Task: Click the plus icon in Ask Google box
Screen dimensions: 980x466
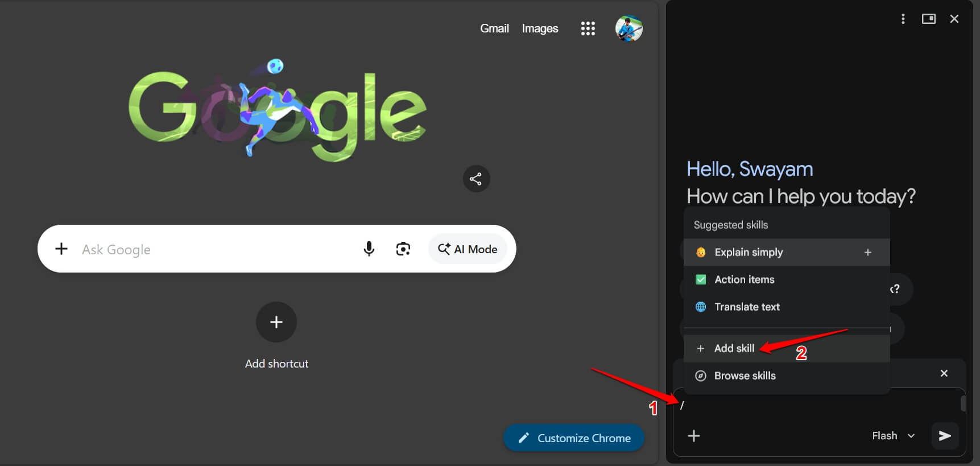Action: [x=61, y=249]
